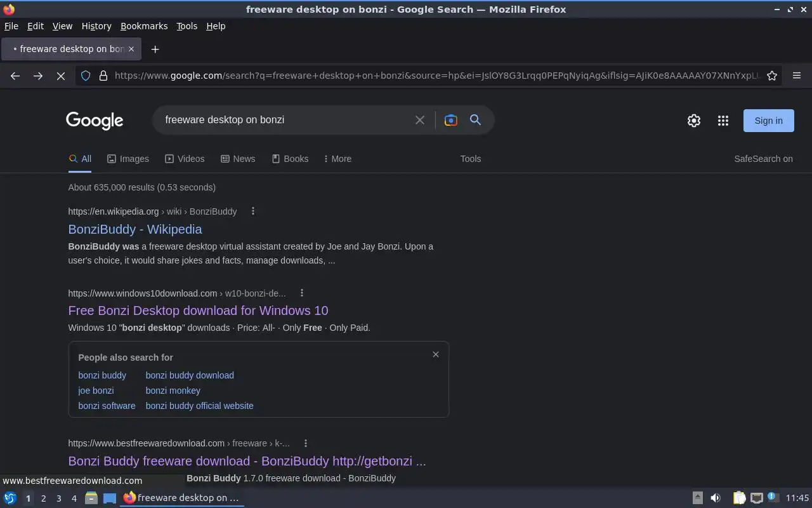
Task: Switch to Images results tab
Action: (128, 159)
